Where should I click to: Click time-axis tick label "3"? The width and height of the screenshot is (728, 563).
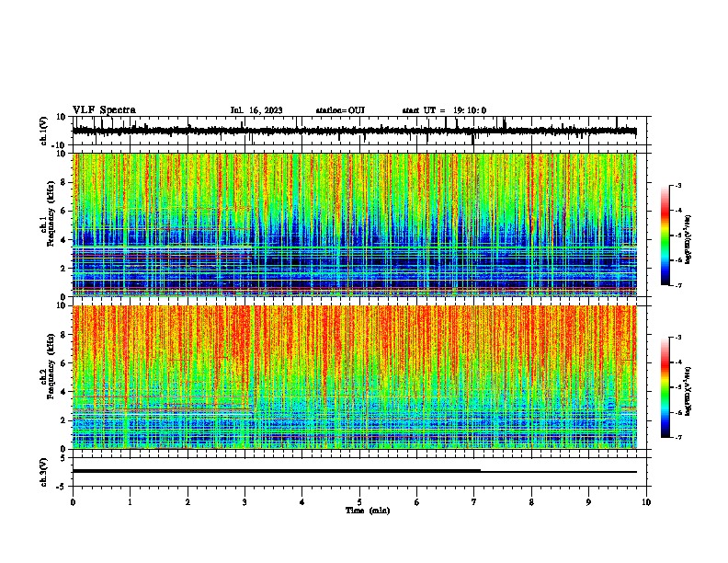245,502
